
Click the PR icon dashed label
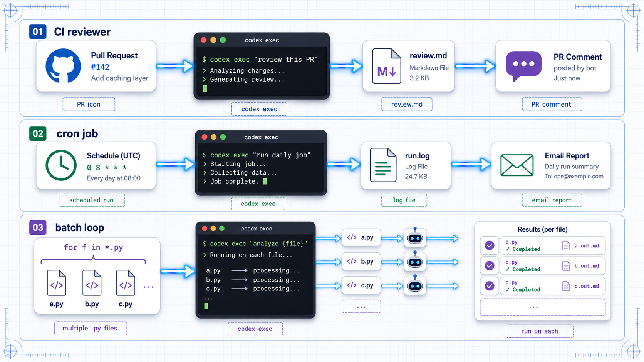click(89, 104)
